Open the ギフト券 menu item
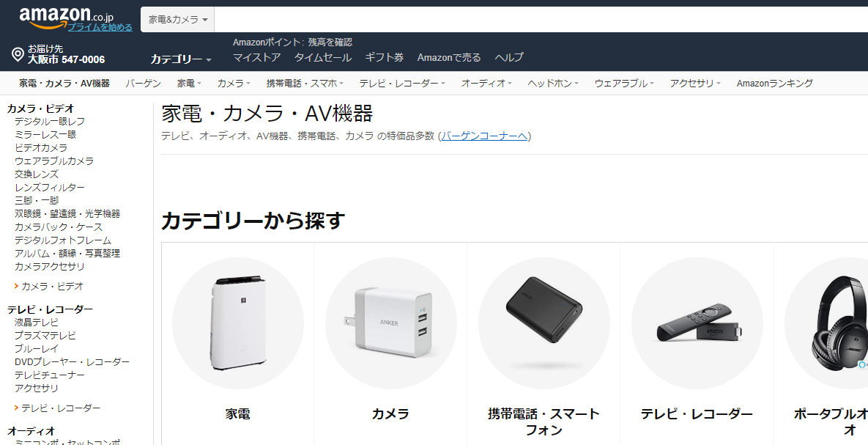 (384, 57)
